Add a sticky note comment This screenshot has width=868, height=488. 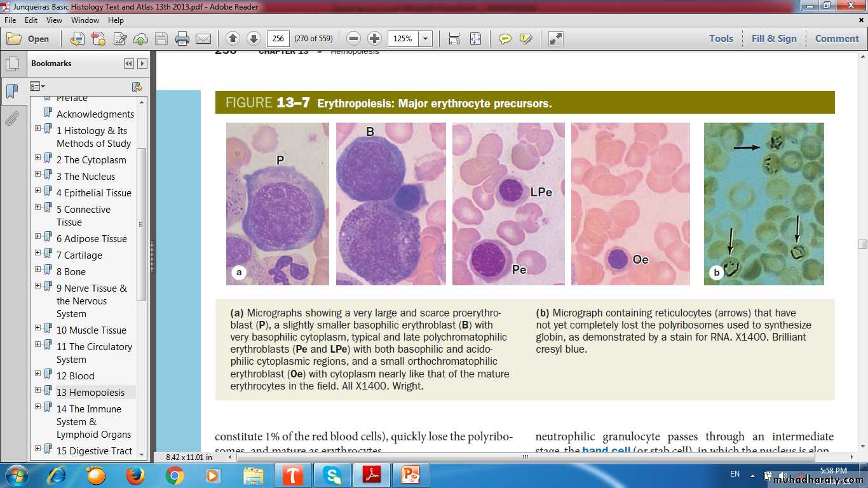pos(505,39)
